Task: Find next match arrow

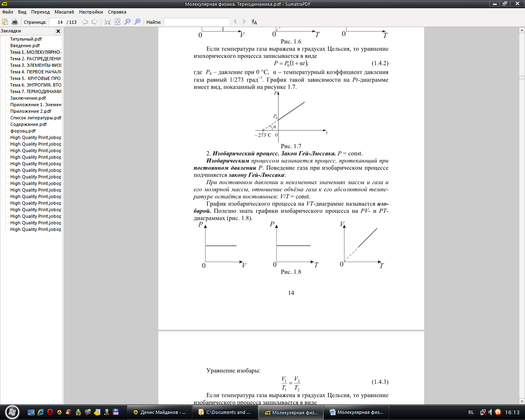Action: pos(244,22)
